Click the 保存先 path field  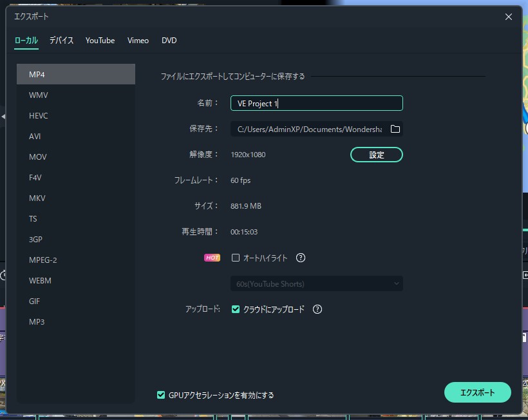[309, 129]
